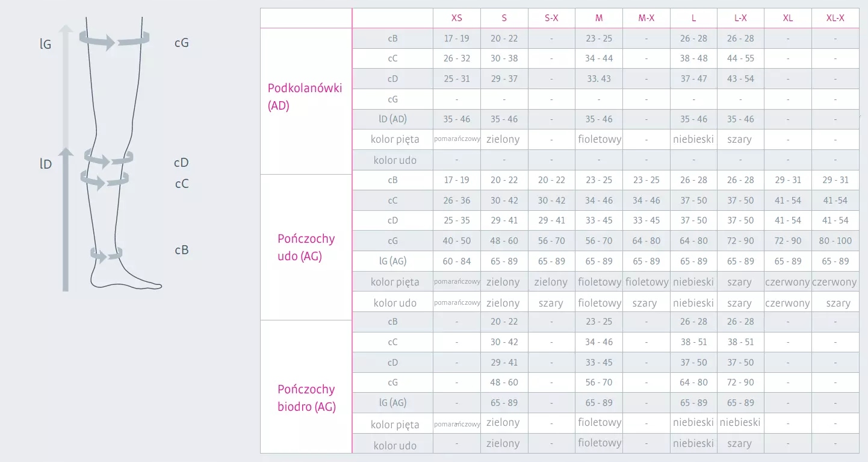Click the cB label next to the ankle

[182, 250]
